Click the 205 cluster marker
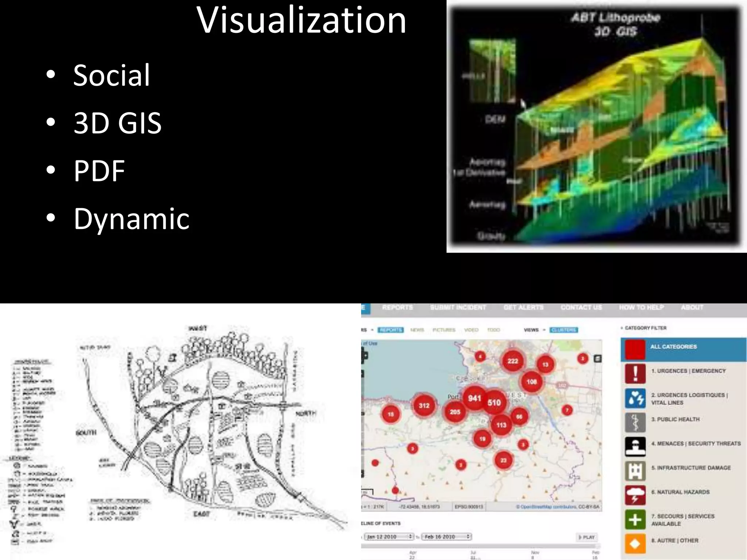The image size is (747, 560). (x=455, y=412)
